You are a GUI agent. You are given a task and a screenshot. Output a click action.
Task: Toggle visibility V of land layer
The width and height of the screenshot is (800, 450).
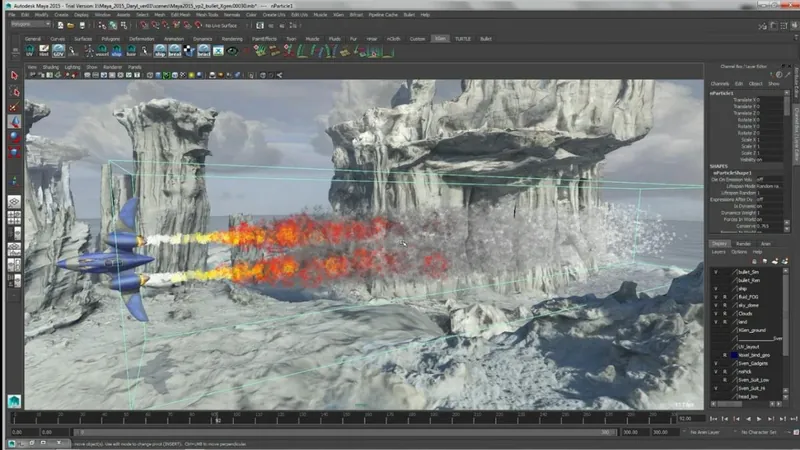coord(716,322)
